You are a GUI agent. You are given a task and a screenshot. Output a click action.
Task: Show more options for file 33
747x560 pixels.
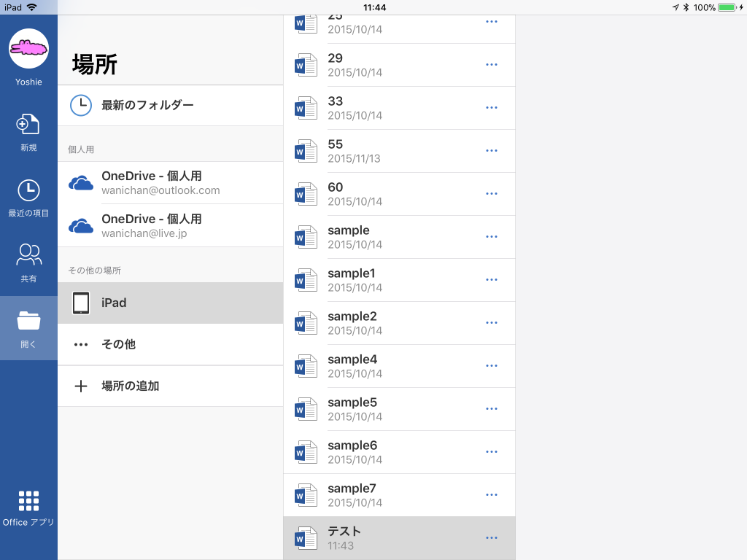pyautogui.click(x=492, y=108)
